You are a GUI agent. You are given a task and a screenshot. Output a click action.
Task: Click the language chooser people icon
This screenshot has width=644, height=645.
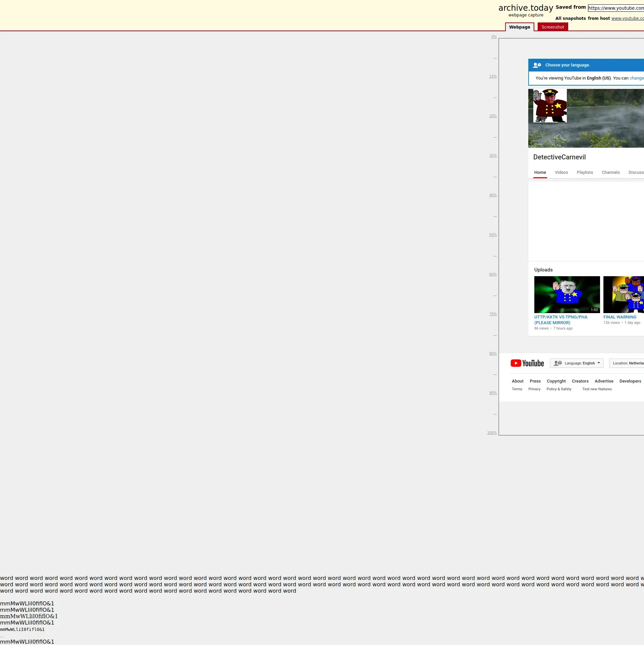tap(537, 65)
